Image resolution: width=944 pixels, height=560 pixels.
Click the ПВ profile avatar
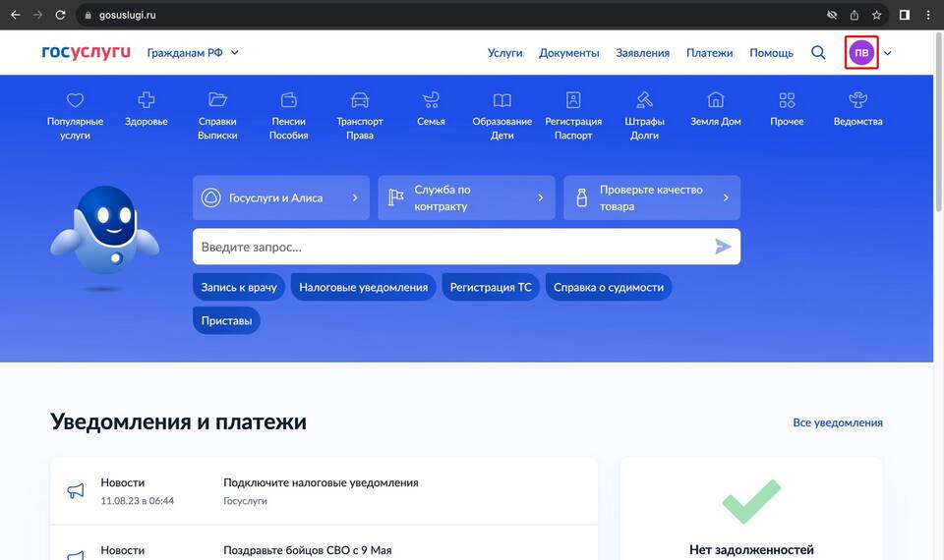coord(861,53)
